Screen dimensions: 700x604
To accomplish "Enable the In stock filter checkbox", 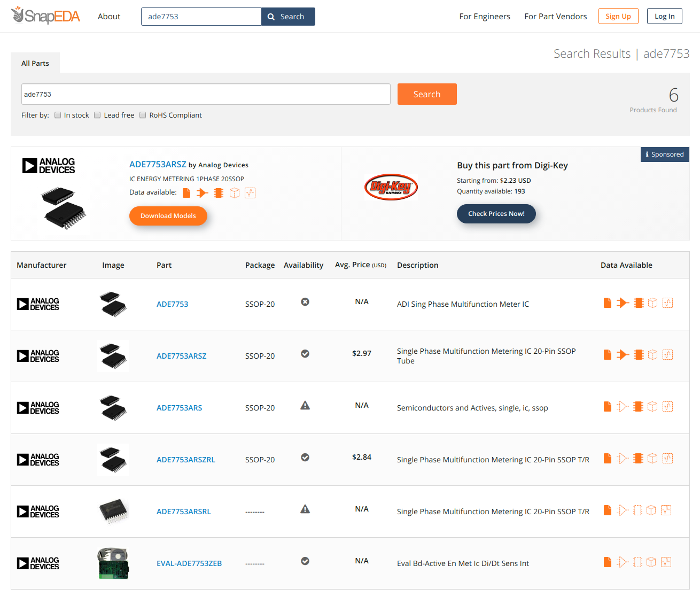I will click(58, 115).
